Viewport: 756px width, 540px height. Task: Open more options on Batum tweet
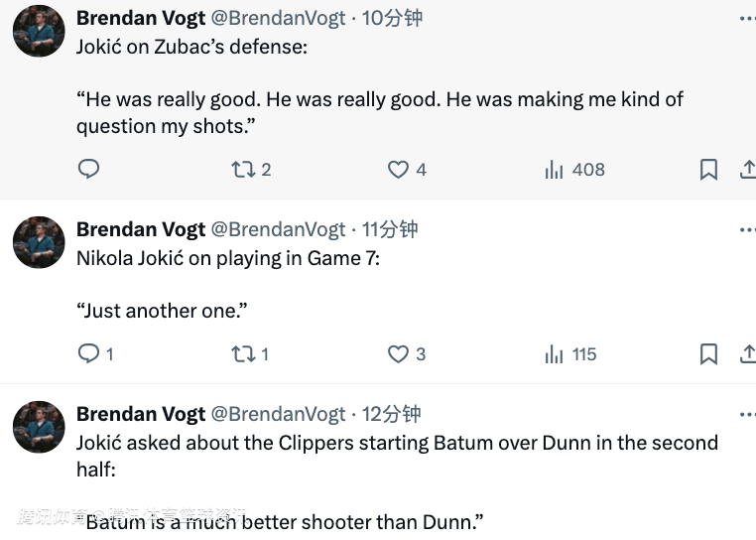tap(747, 414)
